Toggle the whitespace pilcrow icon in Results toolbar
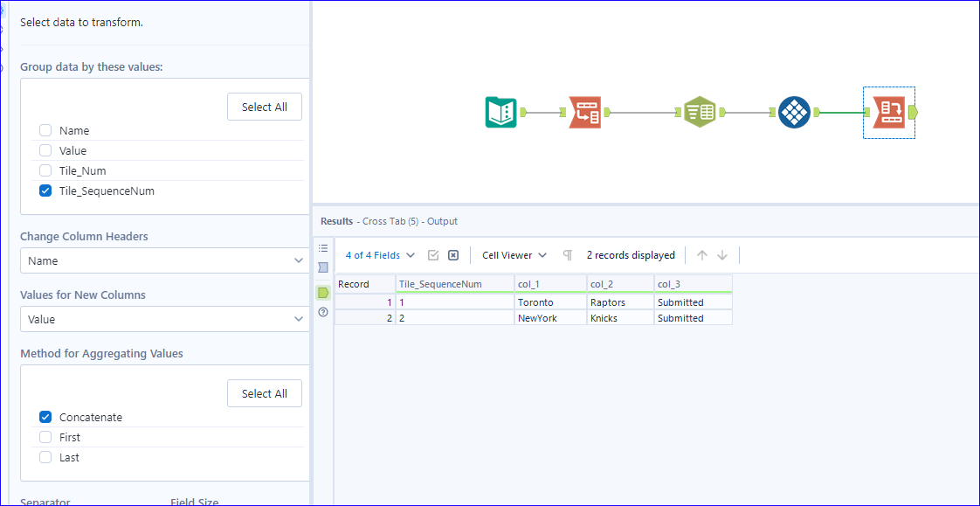 pos(567,254)
